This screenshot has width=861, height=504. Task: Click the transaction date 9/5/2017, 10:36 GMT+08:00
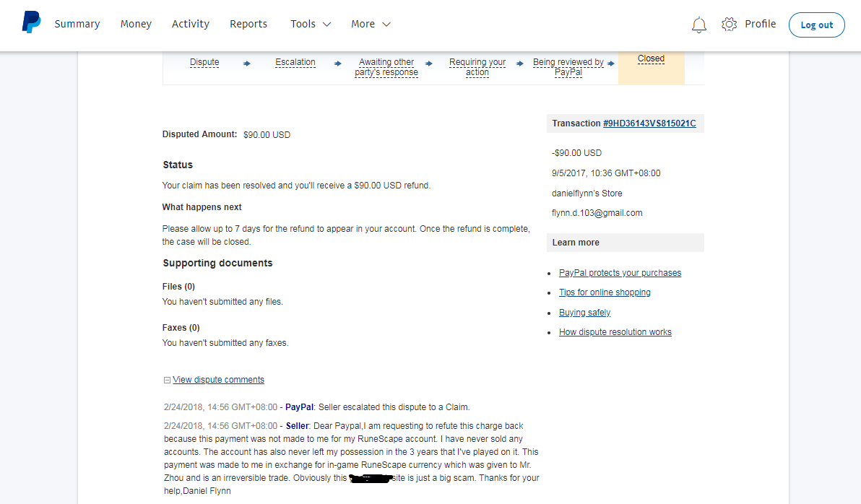[606, 173]
